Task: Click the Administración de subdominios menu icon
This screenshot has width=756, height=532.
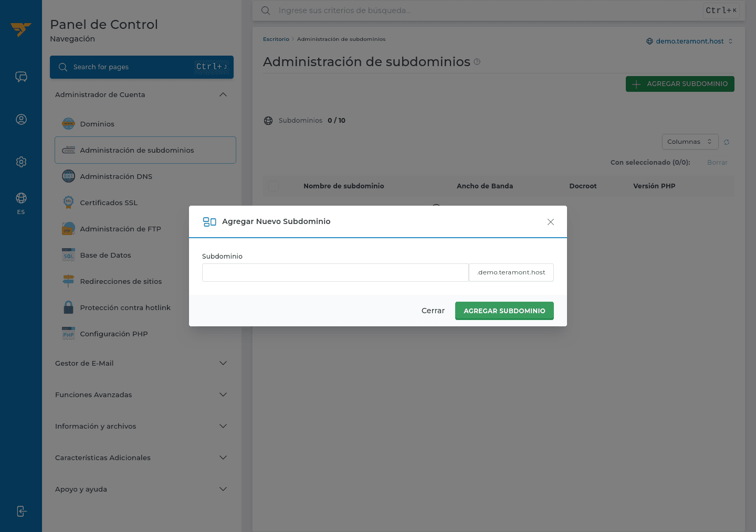Action: click(68, 150)
